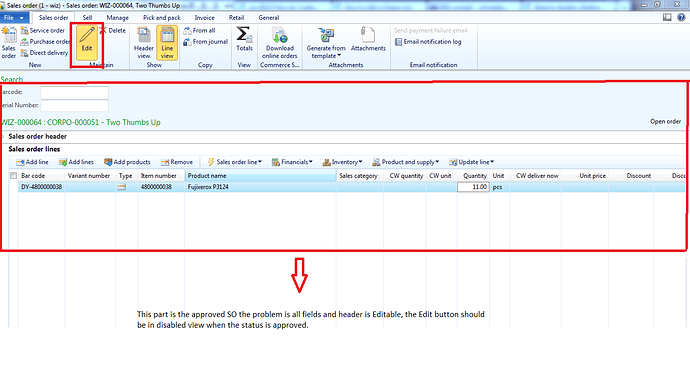This screenshot has width=690, height=374.
Task: Click the Delete red X button
Action: click(113, 30)
